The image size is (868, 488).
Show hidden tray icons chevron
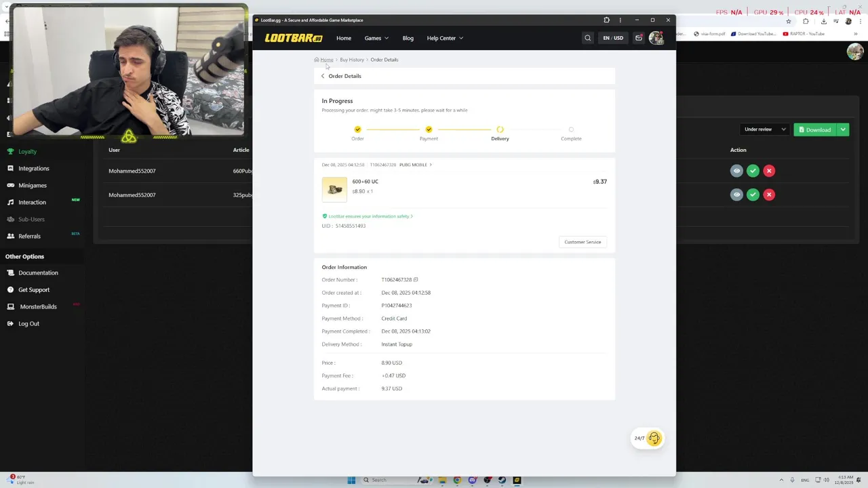pos(781,480)
